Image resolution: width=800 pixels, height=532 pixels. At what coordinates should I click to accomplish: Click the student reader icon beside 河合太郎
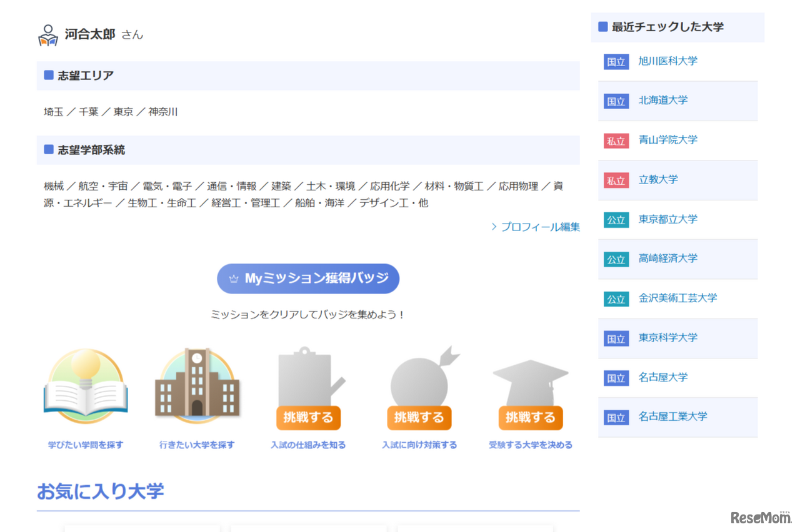click(x=47, y=34)
